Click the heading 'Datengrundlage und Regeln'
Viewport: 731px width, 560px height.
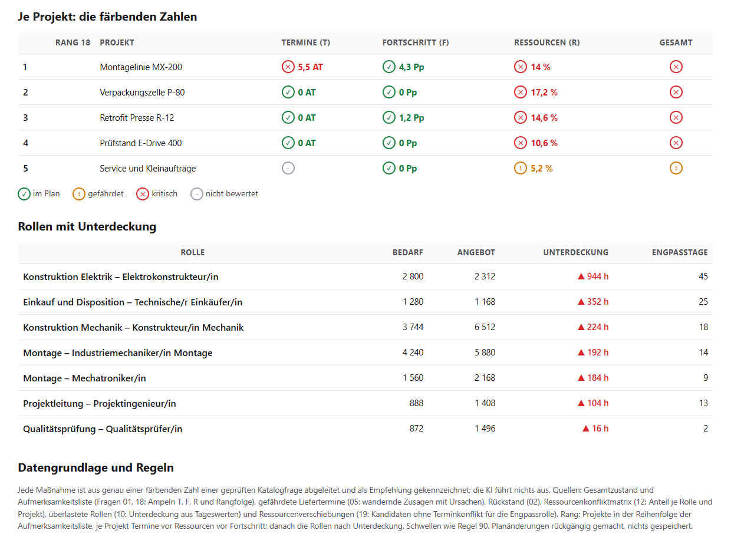point(96,468)
